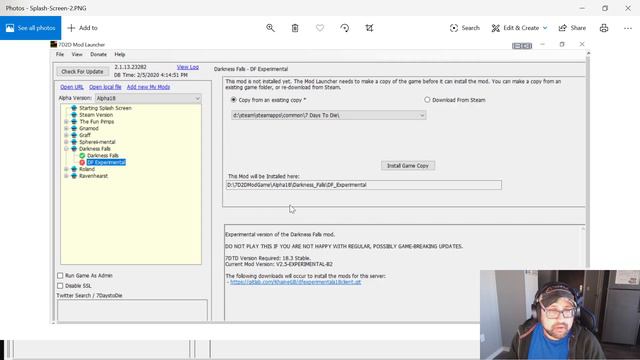Select the DF Experimental tree entry
Image resolution: width=640 pixels, height=360 pixels.
pos(106,162)
